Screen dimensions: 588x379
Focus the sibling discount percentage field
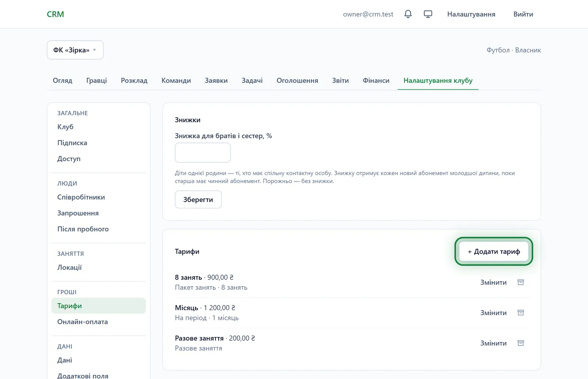pyautogui.click(x=203, y=153)
